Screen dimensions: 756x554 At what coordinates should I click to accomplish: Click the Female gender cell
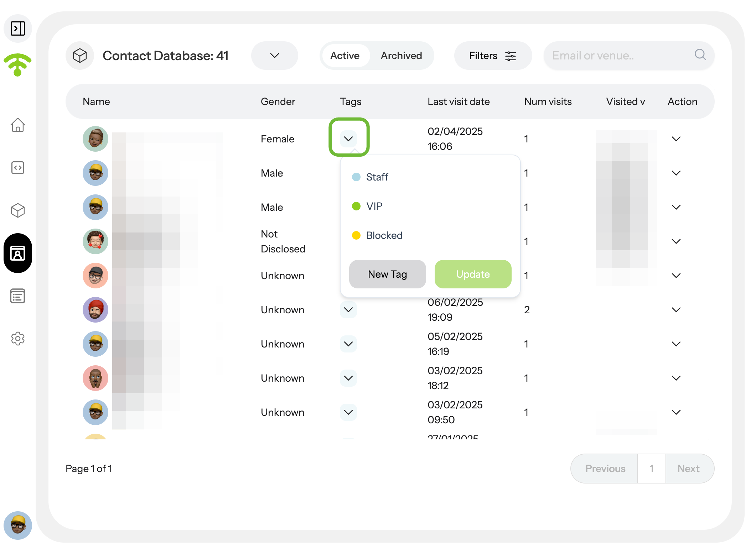(x=278, y=139)
